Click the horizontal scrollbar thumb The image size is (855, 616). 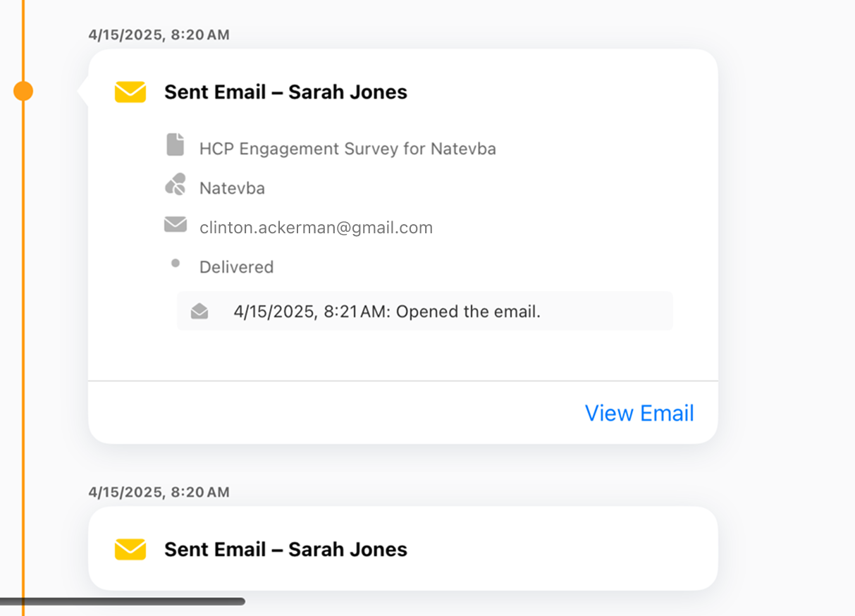tap(123, 602)
